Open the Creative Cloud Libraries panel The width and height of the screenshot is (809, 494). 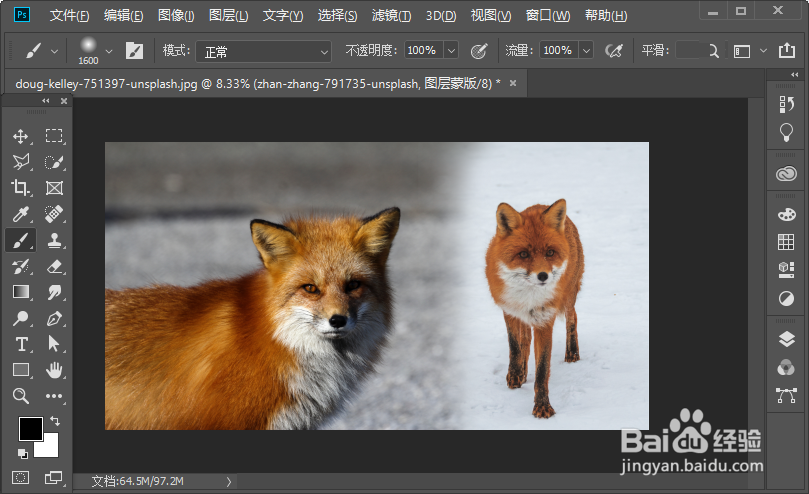click(x=786, y=174)
